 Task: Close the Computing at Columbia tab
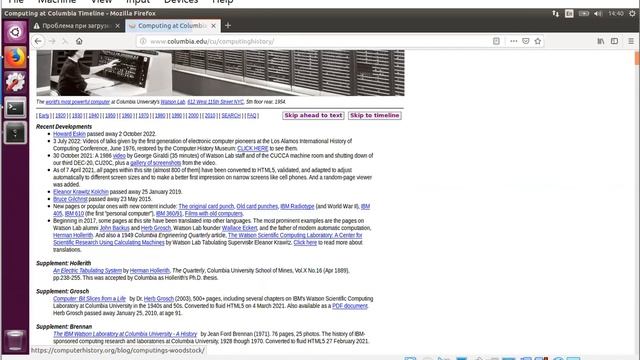(x=213, y=26)
